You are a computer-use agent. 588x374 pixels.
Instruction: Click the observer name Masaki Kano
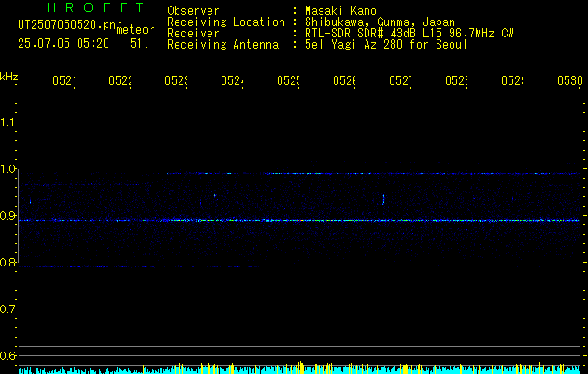340,11
